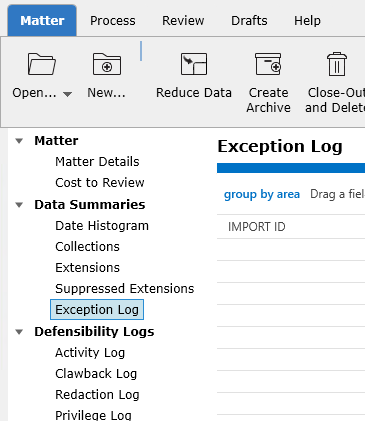
Task: Click the Exception Log page title
Action: pos(280,147)
